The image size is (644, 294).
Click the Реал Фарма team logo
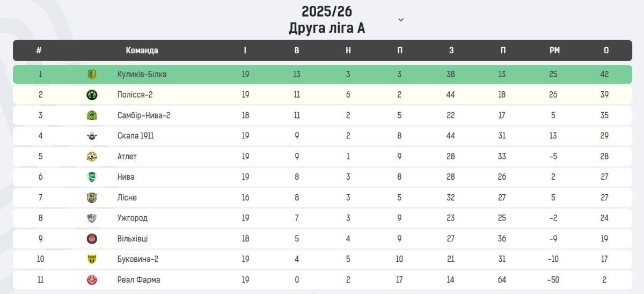coord(92,280)
